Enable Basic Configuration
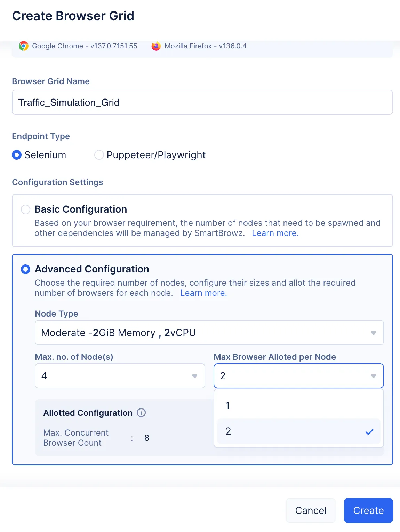This screenshot has height=532, width=400. click(25, 209)
